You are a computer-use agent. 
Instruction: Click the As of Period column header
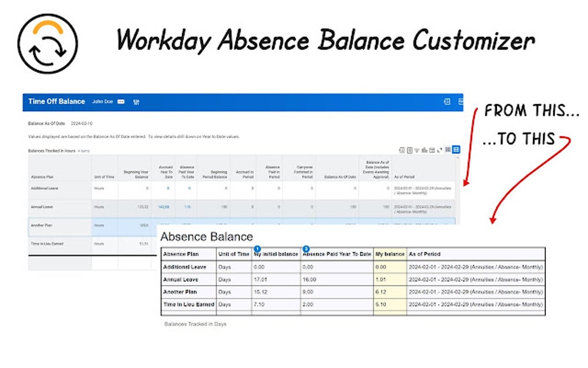tap(427, 254)
